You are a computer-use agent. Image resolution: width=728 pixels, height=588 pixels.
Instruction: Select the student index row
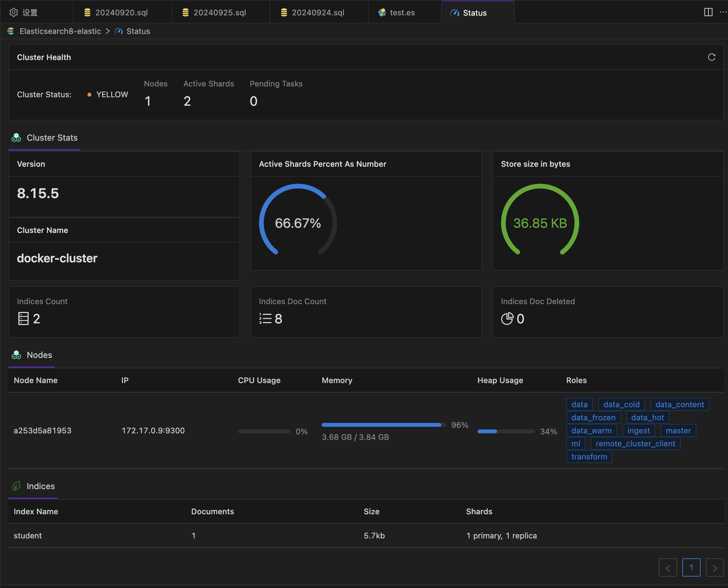point(28,535)
